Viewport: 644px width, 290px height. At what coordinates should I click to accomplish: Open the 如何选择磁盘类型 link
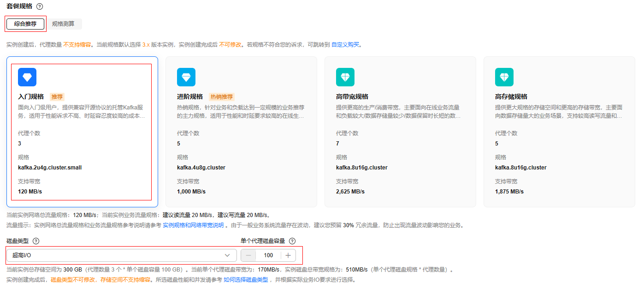click(246, 280)
